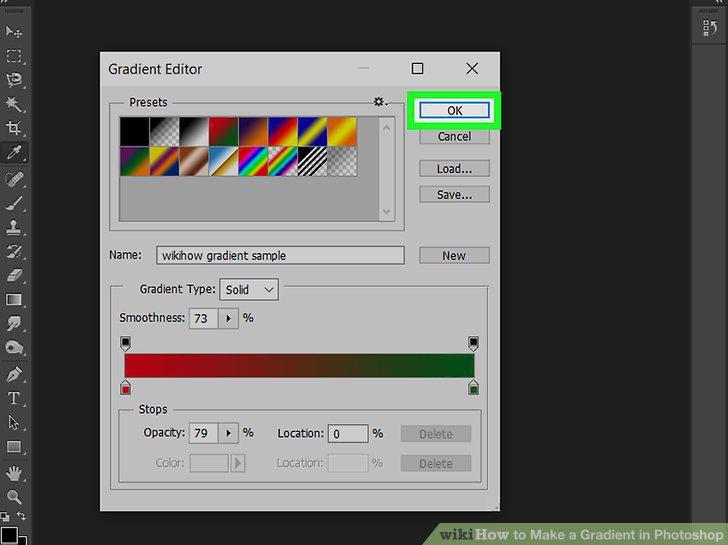Choose the black solid preset thumbnail
Image resolution: width=728 pixels, height=545 pixels.
coord(135,132)
